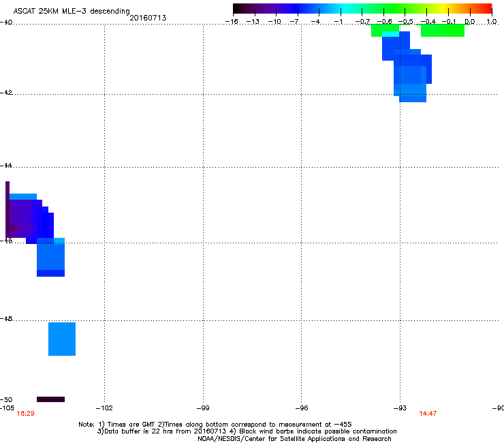Click the blue rectangle just below -46 latitude
The image size is (504, 443).
(51, 257)
